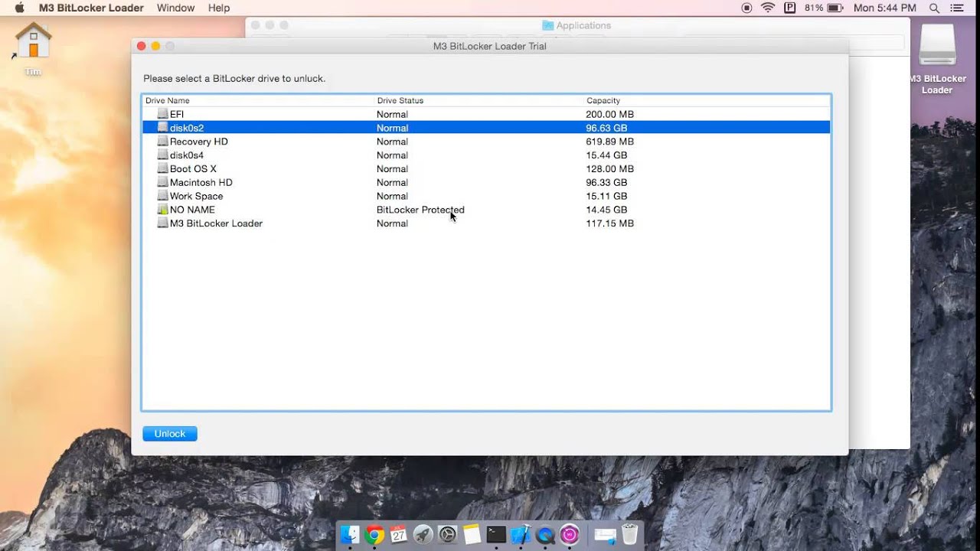The image size is (980, 551).
Task: Click the pink M3 BitLocker Loader Dock icon
Action: pos(570,534)
